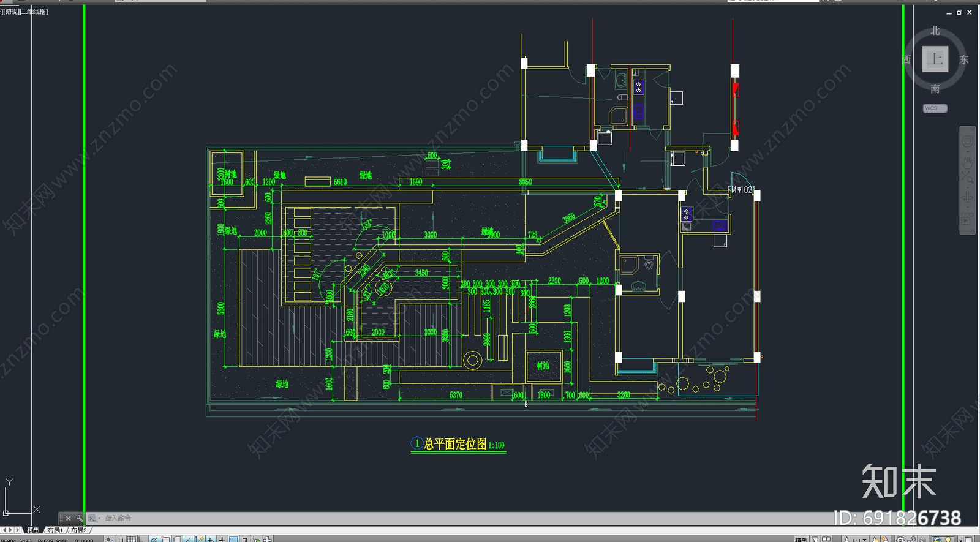Rotate view to north via 北 label

pyautogui.click(x=935, y=31)
